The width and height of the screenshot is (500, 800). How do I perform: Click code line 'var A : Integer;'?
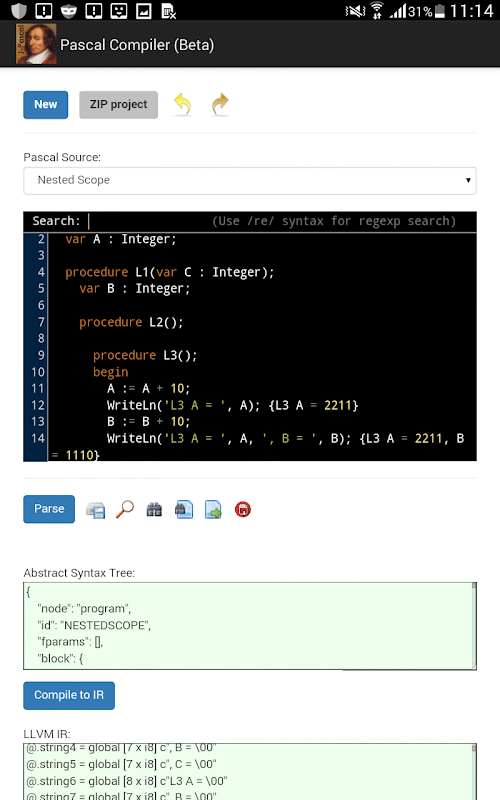click(121, 239)
